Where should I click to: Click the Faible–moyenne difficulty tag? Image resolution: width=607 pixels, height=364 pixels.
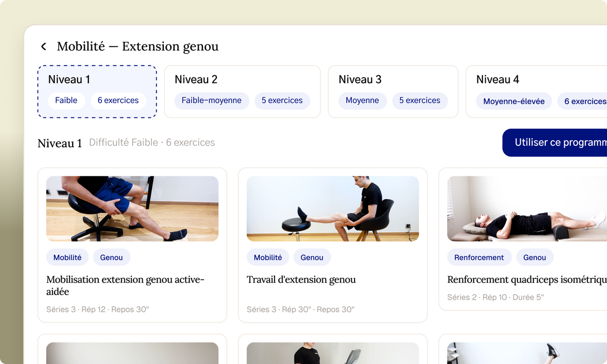pos(211,101)
